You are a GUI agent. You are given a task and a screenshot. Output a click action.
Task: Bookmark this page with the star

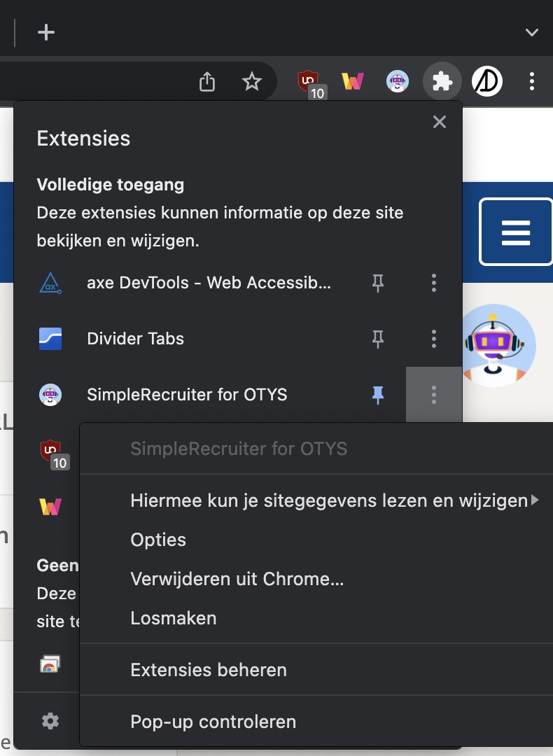(x=252, y=81)
